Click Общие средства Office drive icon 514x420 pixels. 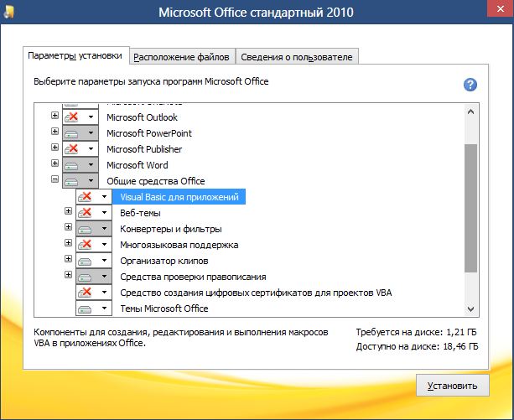pyautogui.click(x=71, y=181)
